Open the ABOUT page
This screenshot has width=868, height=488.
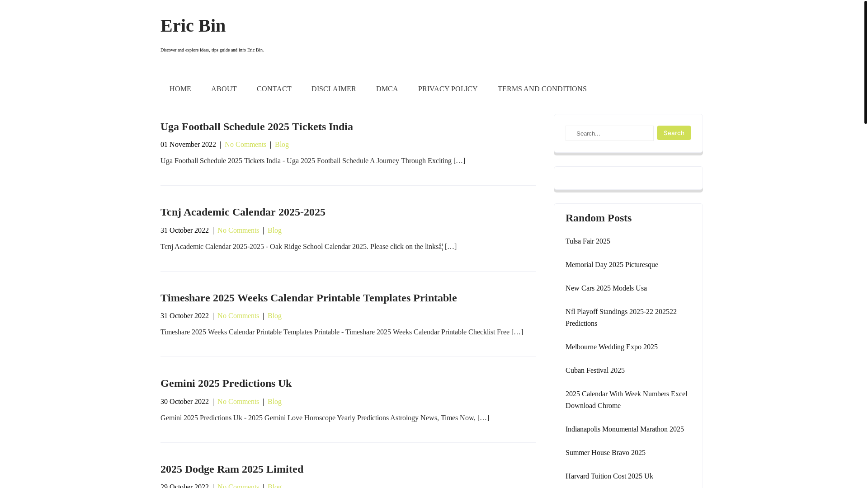point(224,89)
